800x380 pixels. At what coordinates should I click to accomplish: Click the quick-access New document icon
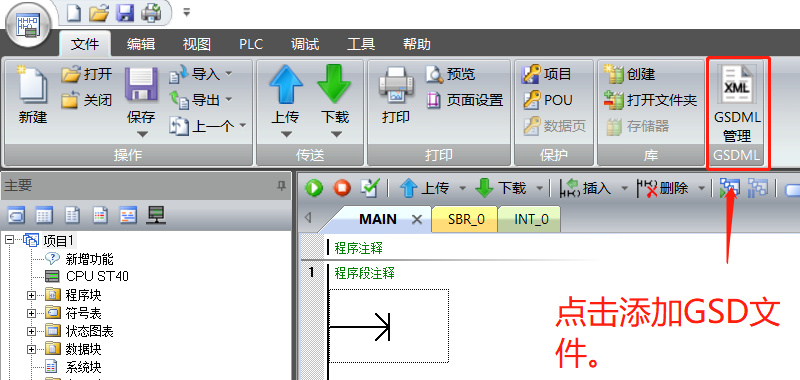pos(74,12)
